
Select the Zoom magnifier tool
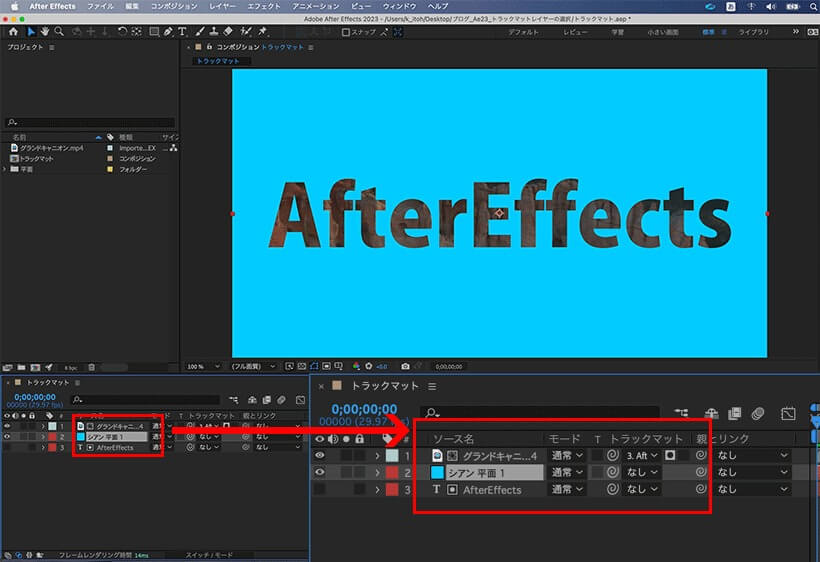(59, 32)
